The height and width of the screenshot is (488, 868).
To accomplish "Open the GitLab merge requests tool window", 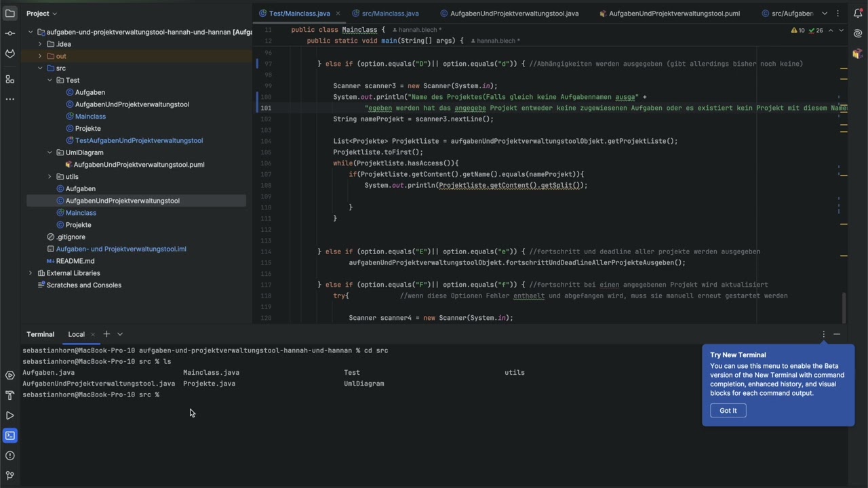I will point(9,54).
